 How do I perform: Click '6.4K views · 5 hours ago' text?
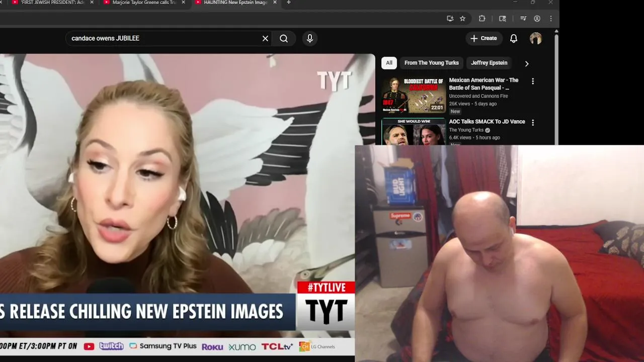pos(474,138)
